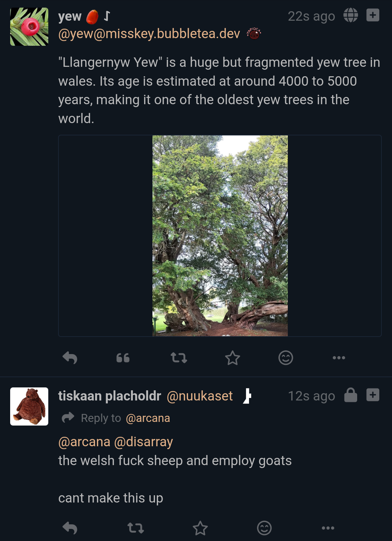Favorite the Llangernyw Yew post
This screenshot has height=541, width=392.
point(232,358)
